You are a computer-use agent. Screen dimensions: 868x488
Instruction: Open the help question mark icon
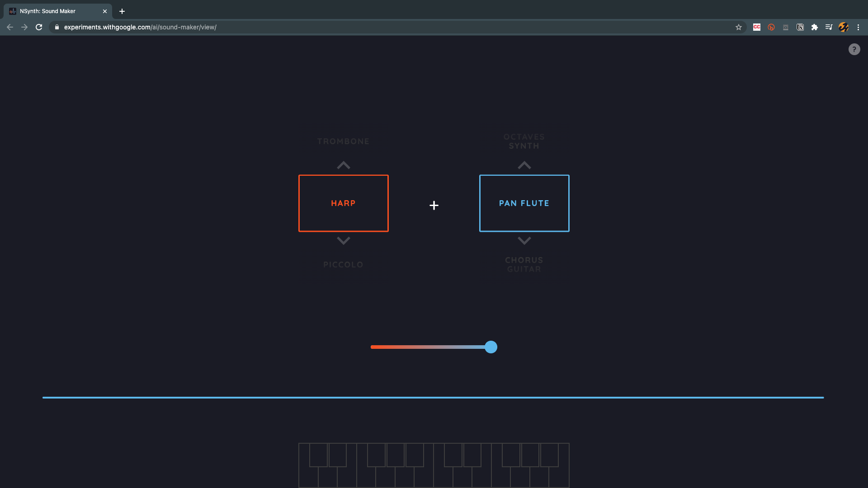(x=854, y=49)
